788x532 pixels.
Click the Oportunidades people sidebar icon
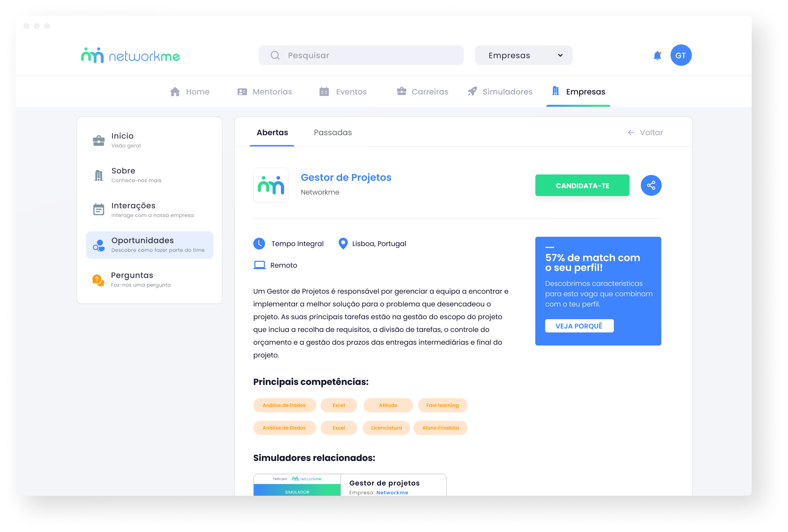(99, 245)
